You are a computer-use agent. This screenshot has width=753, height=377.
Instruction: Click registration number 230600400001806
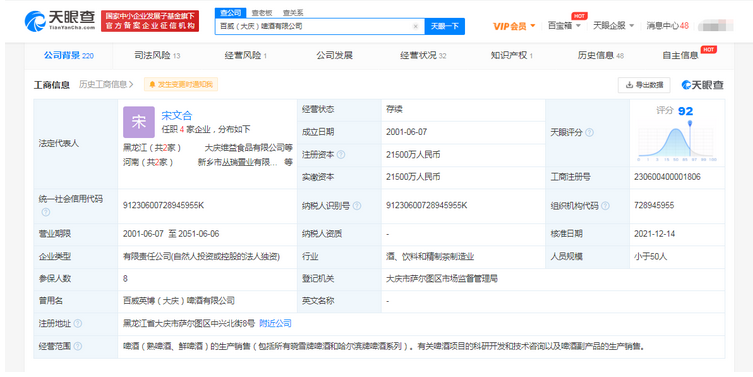[667, 177]
